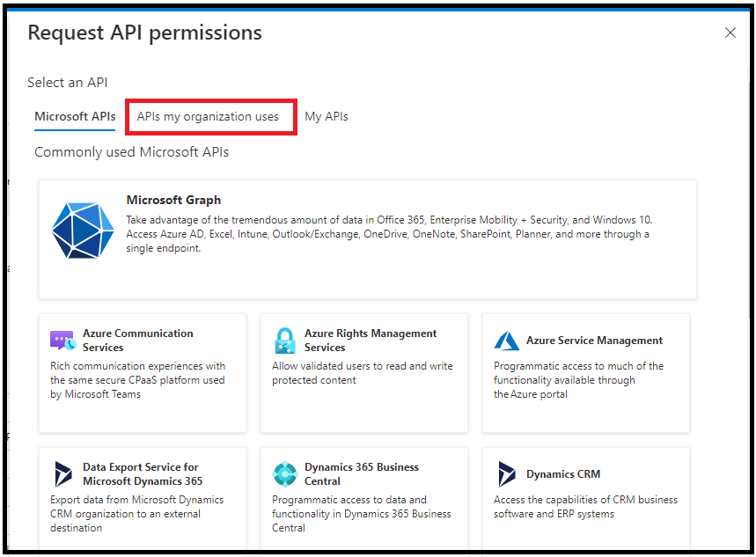
Task: Click the Azure Communication Services purple icon
Action: 61,339
